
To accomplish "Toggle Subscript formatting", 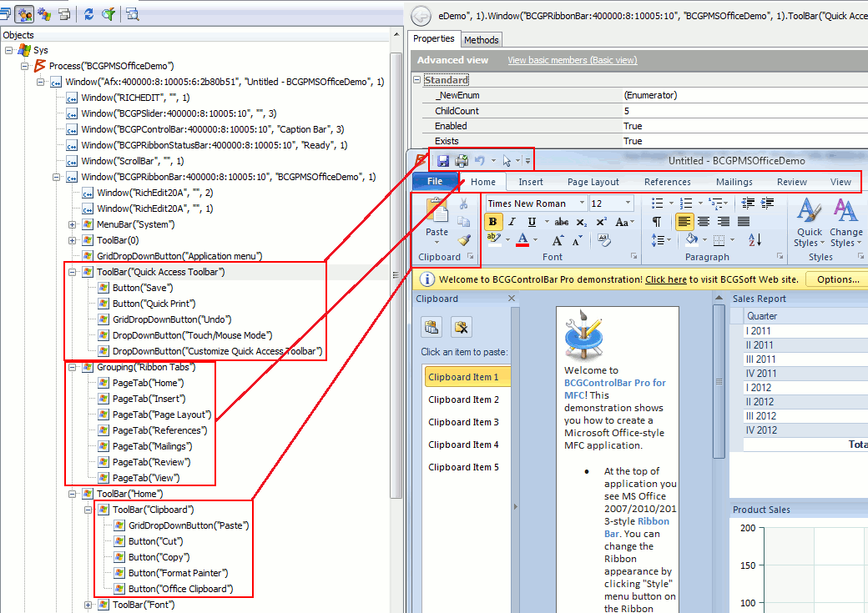I will tap(581, 222).
